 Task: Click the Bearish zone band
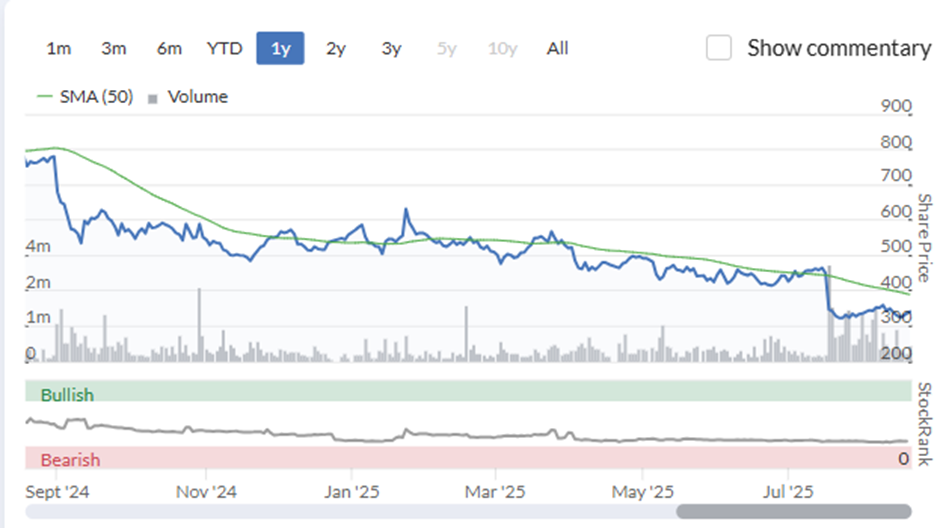pyautogui.click(x=468, y=457)
